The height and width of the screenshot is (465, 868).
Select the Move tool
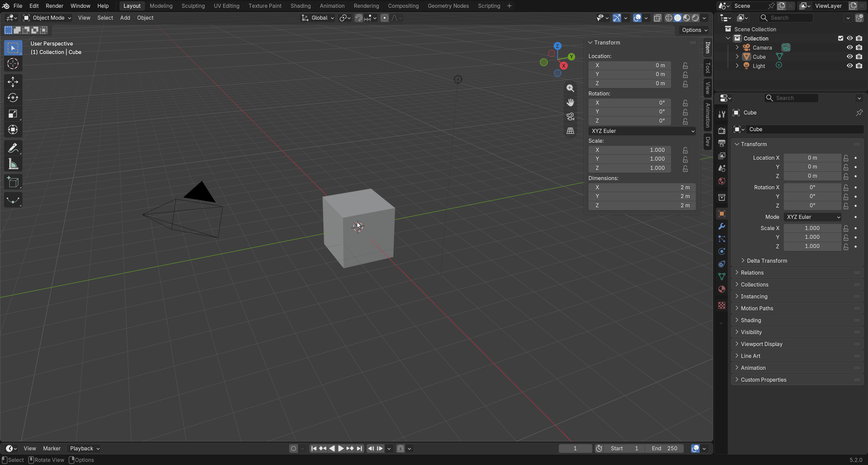point(13,82)
